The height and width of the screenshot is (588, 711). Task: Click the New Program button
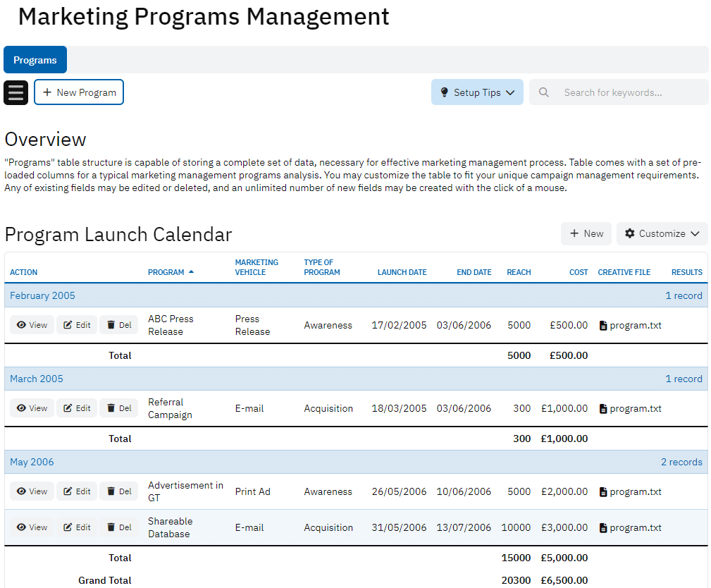pyautogui.click(x=79, y=92)
